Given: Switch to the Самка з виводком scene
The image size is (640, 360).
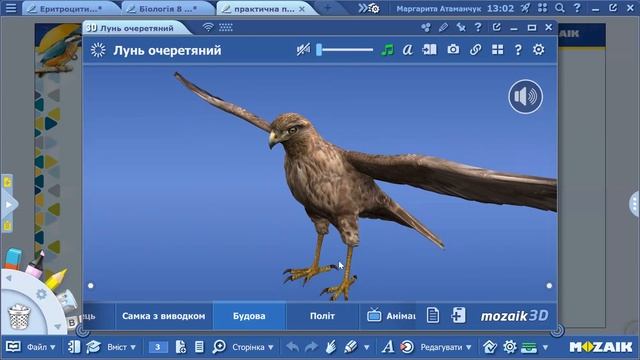Looking at the screenshot, I should point(164,316).
